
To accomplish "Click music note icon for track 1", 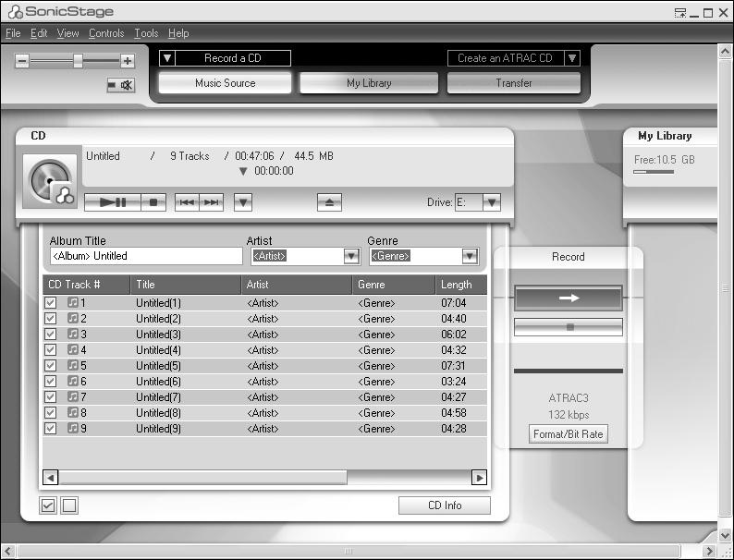I will (72, 302).
